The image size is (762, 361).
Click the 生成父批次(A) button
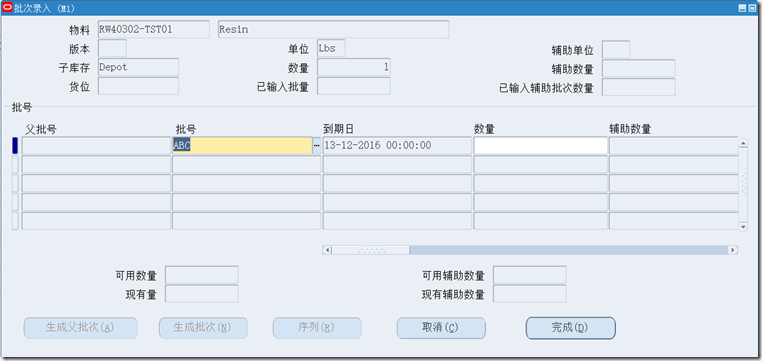[81, 328]
